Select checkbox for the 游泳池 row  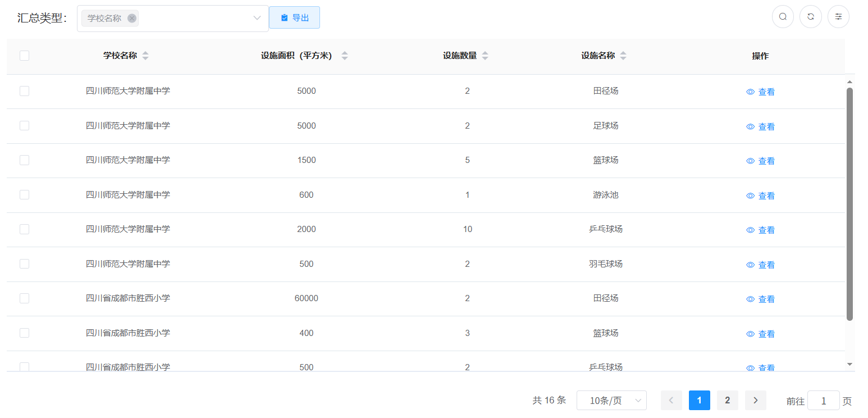(x=24, y=195)
